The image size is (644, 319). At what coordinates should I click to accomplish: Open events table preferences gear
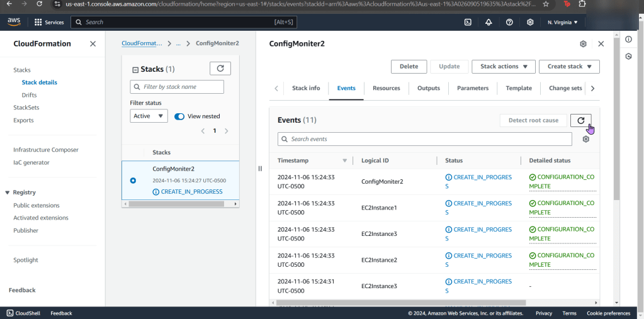pyautogui.click(x=585, y=139)
